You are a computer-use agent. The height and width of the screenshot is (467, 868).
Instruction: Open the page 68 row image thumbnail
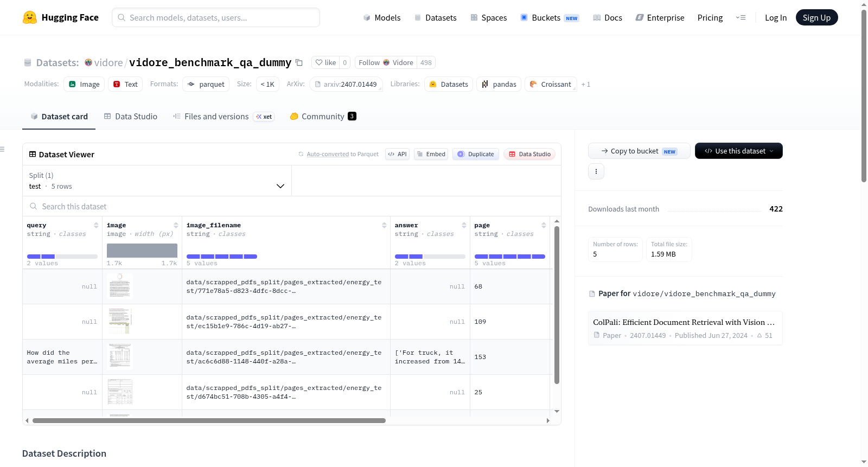coord(120,286)
